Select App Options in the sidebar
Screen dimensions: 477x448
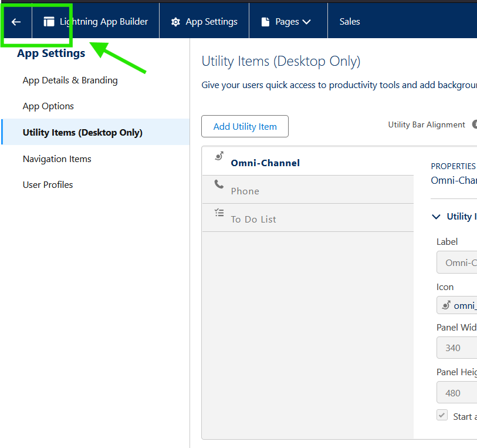48,106
